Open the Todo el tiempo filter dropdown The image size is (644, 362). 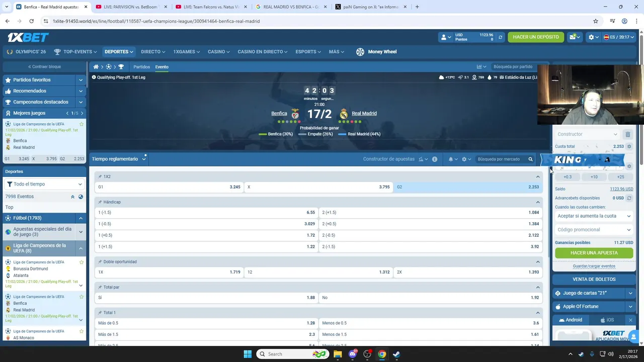(44, 184)
